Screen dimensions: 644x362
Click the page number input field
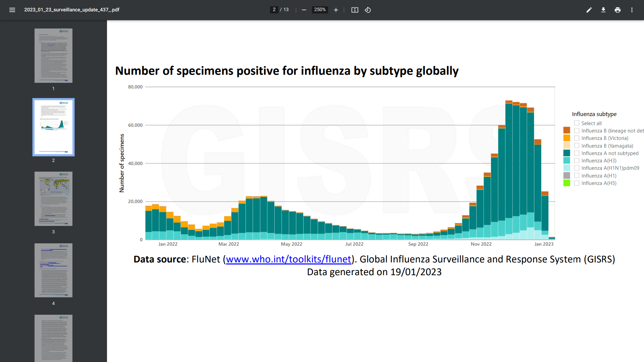point(274,10)
